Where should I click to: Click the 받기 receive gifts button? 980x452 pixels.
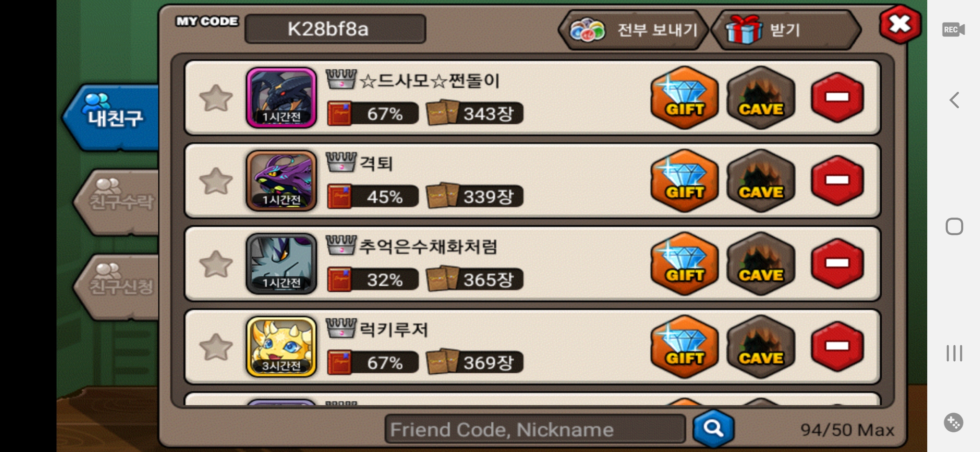coord(786,30)
